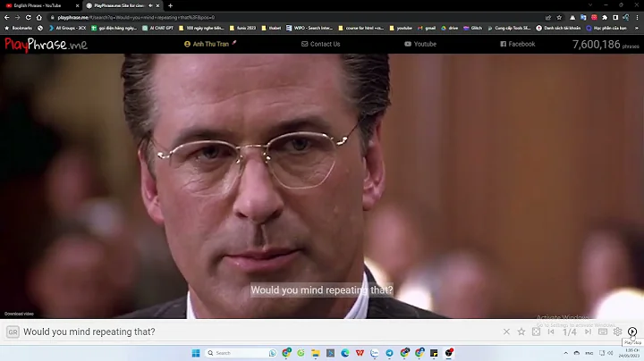Open the Facebook link in header
Image resolution: width=644 pixels, height=361 pixels.
(518, 44)
